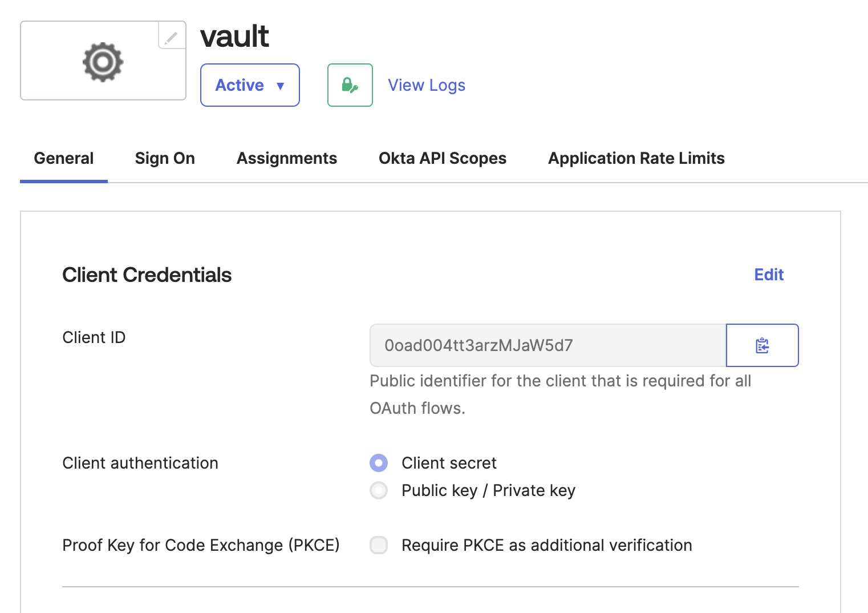This screenshot has width=868, height=613.
Task: Click the pencil icon to edit the app logo
Action: (x=172, y=36)
